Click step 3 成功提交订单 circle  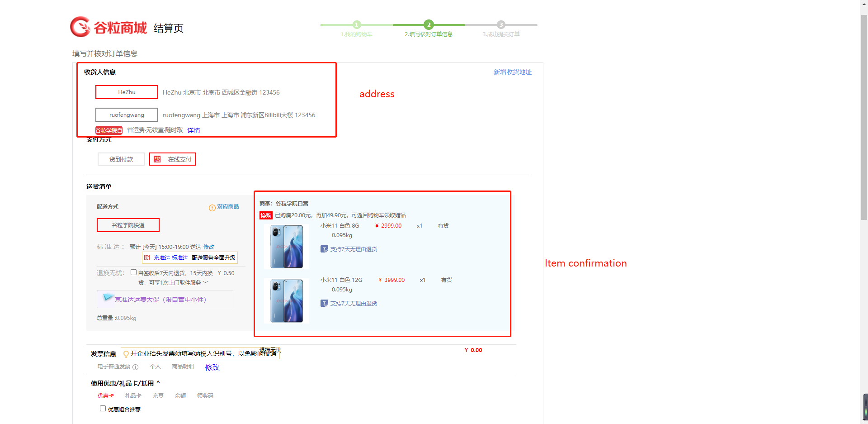point(501,24)
